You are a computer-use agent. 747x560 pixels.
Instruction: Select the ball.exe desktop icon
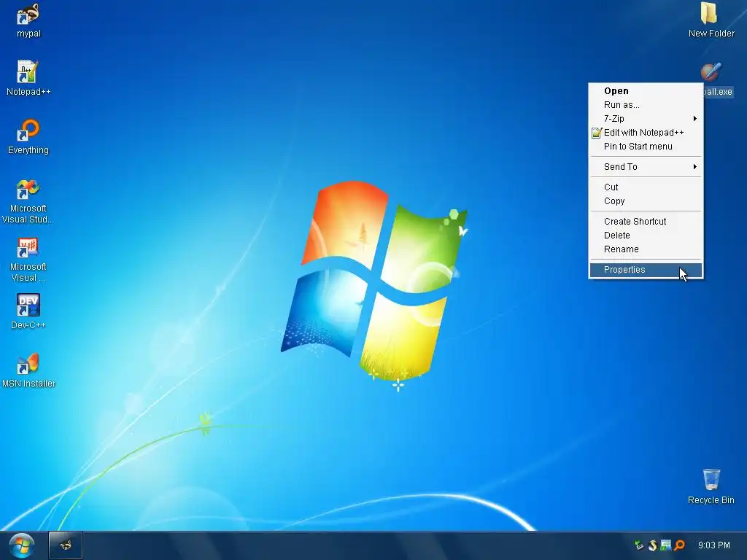click(x=711, y=72)
